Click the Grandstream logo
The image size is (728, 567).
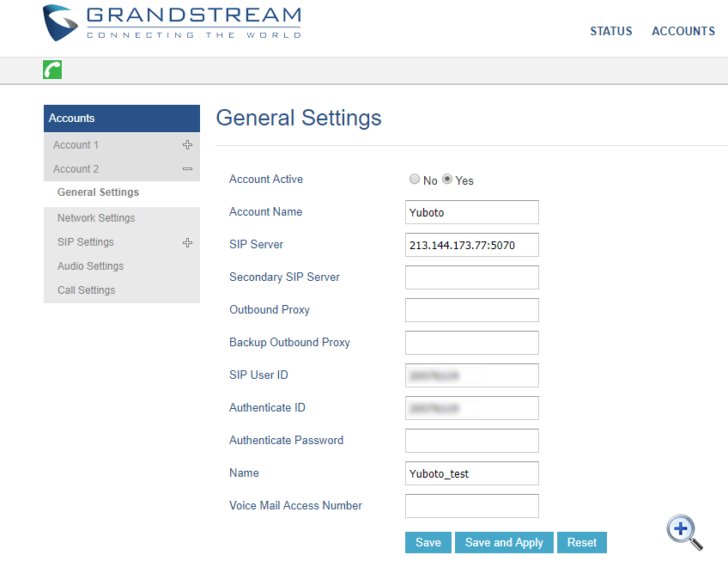tap(172, 23)
